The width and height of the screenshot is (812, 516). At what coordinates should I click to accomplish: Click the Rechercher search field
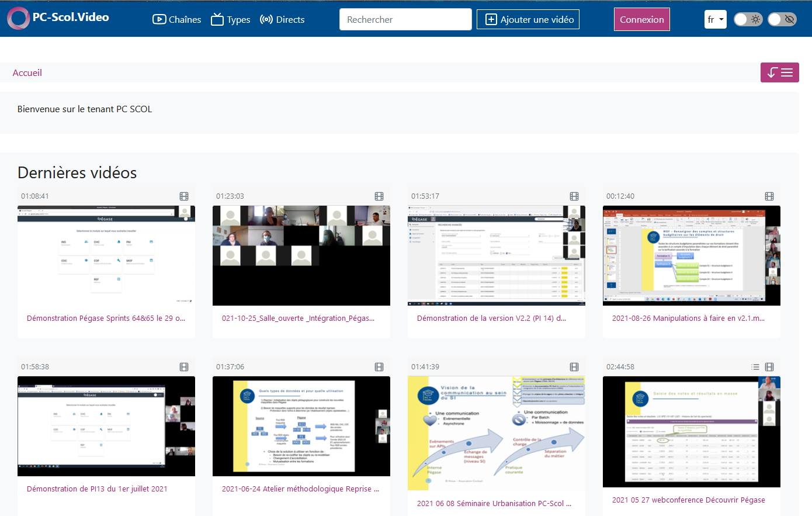[405, 19]
